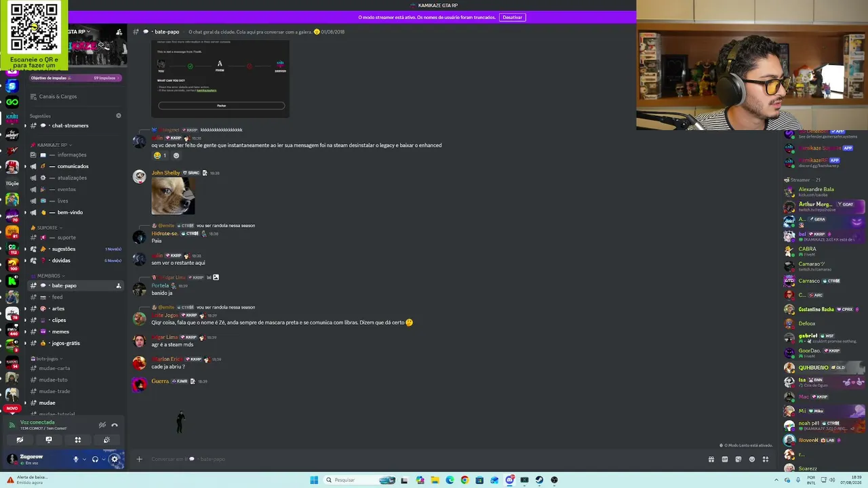
Task: Toggle noise suppression in voice panel
Action: click(102, 425)
